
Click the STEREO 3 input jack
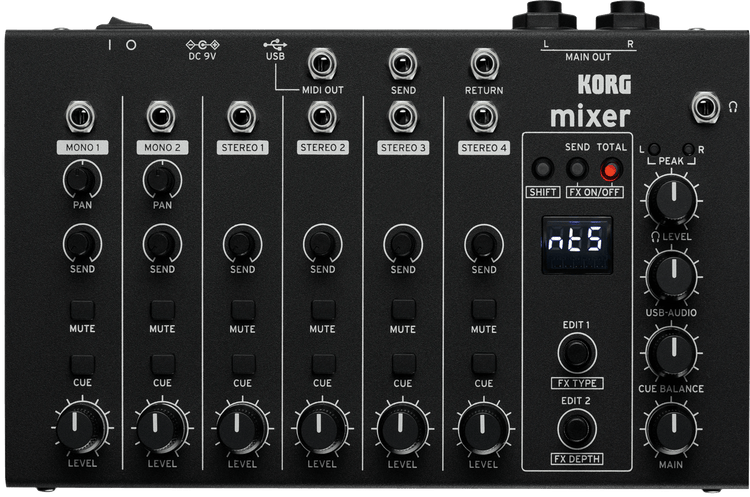click(x=403, y=116)
